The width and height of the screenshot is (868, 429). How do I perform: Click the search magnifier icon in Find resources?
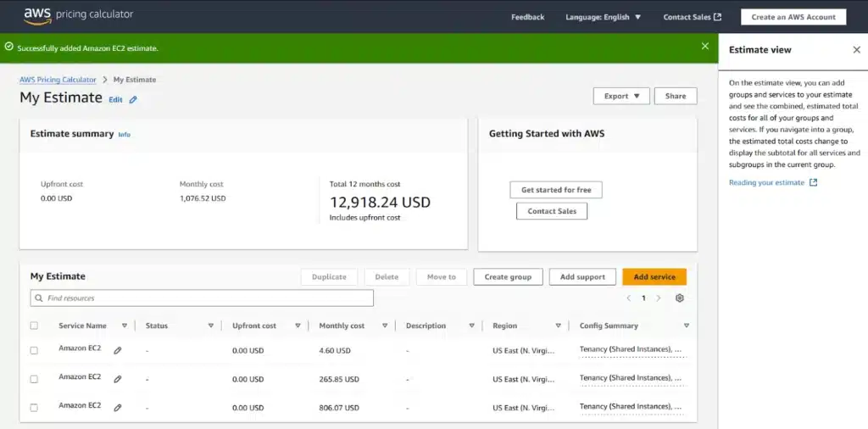pos(39,298)
